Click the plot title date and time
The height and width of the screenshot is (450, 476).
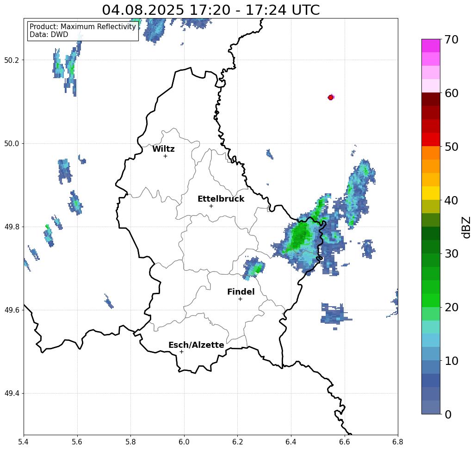tap(210, 10)
